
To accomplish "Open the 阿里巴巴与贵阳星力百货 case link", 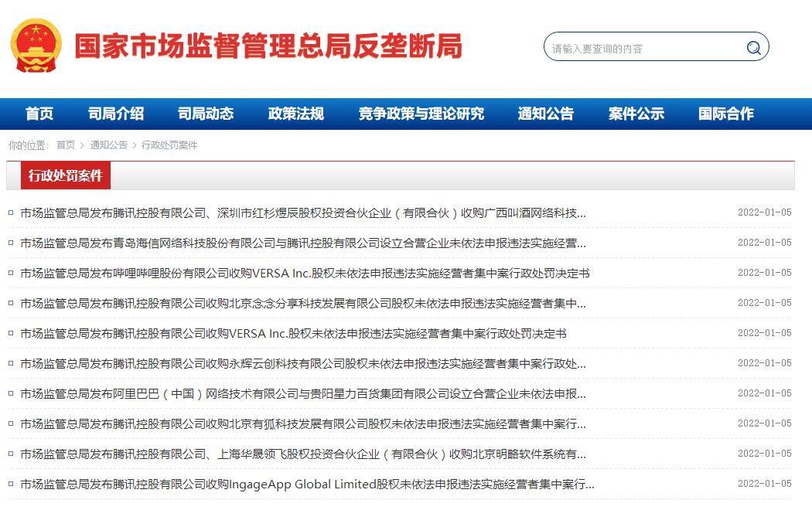I will coord(303,393).
